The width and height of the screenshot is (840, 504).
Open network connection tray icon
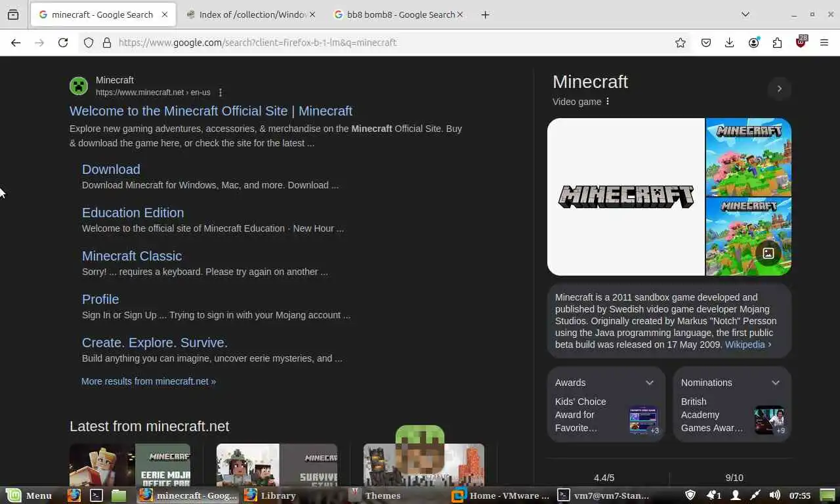pyautogui.click(x=755, y=495)
